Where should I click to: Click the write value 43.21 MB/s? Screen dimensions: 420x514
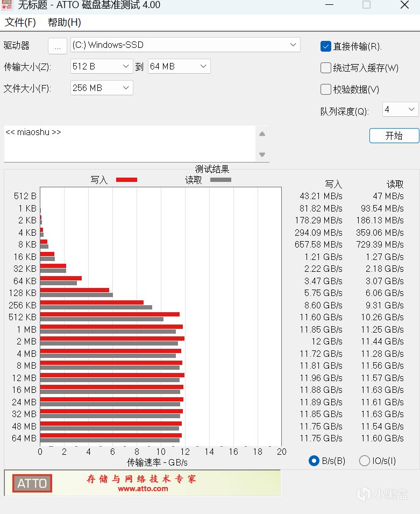321,196
